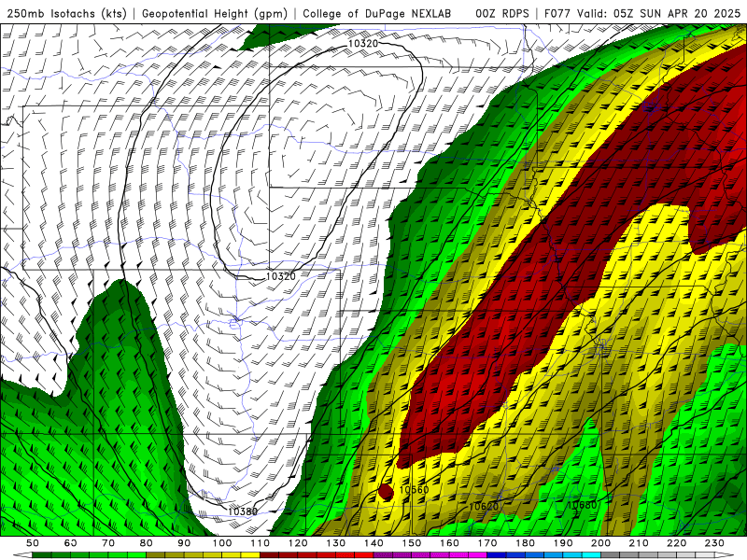Click the 50 value on the color scale
The height and width of the screenshot is (560, 747).
[x=33, y=543]
